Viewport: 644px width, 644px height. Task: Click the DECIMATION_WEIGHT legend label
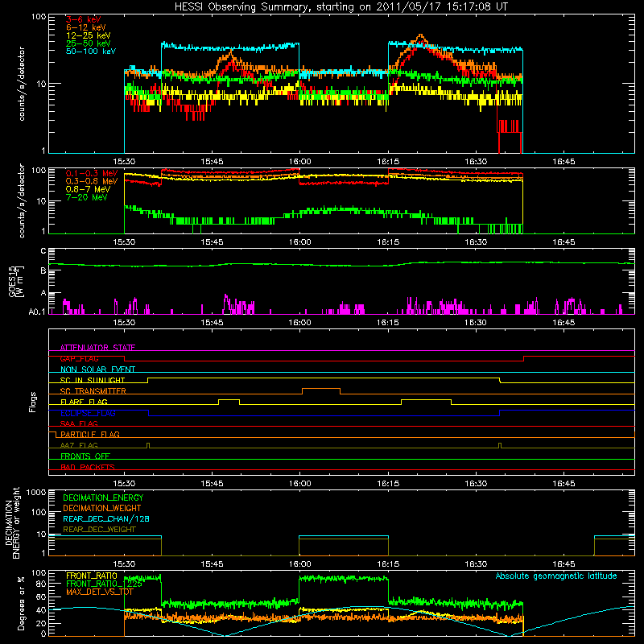tap(102, 508)
